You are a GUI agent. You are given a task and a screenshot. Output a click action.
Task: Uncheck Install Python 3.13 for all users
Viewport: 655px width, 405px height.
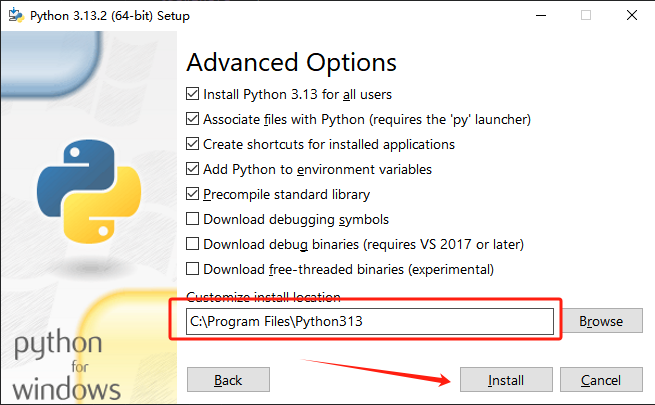coord(192,94)
